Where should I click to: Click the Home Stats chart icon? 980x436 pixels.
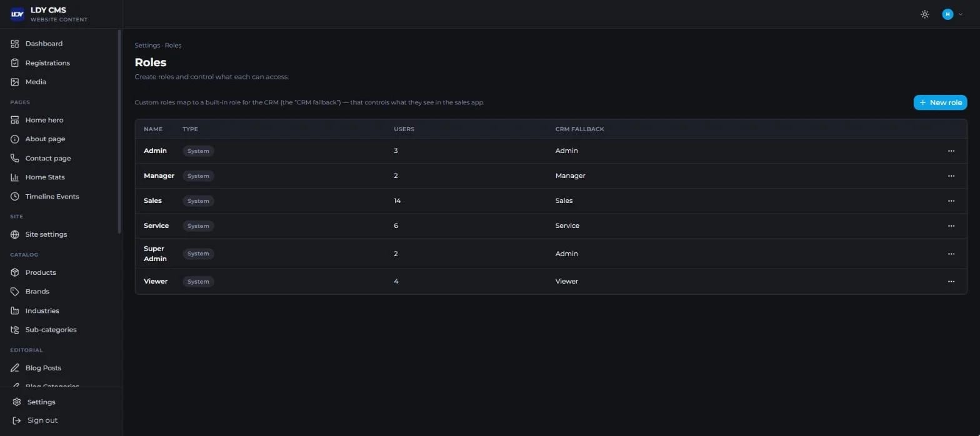coord(15,177)
